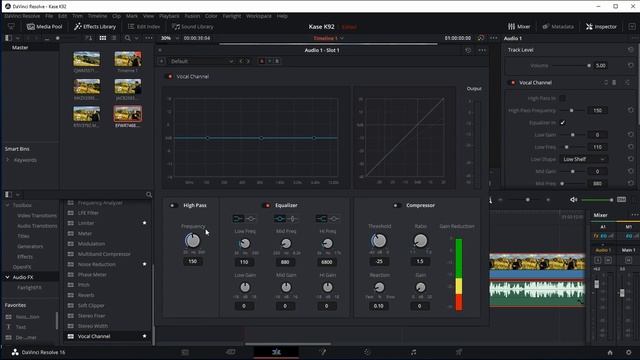
Task: Open project Home icon at bottom right
Action: click(610, 352)
